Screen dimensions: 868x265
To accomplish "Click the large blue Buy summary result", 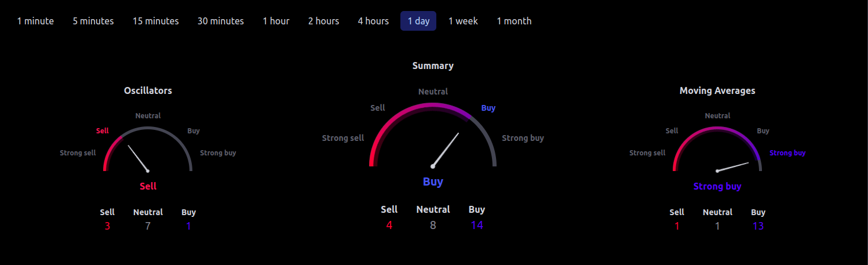I will pyautogui.click(x=433, y=181).
